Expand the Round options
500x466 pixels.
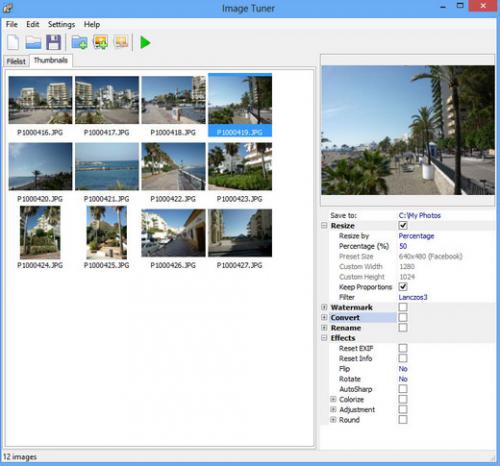tap(333, 420)
